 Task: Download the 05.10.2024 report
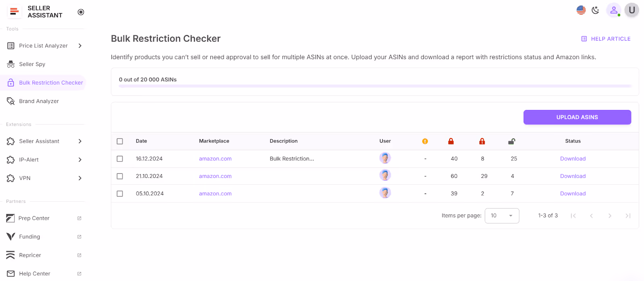click(573, 194)
